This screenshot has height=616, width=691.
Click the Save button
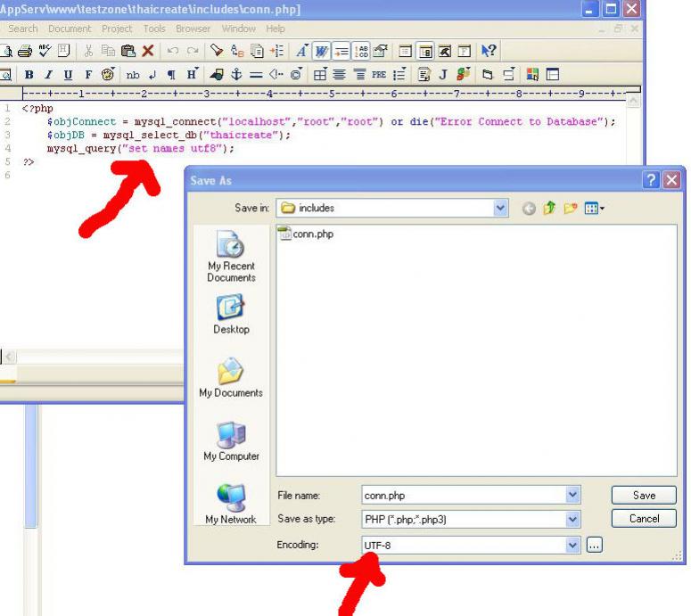(644, 496)
